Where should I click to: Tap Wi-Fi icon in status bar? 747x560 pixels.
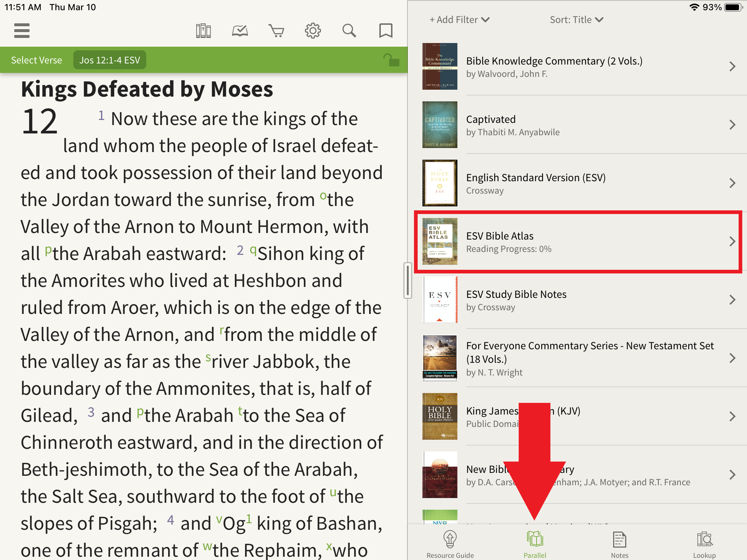694,7
